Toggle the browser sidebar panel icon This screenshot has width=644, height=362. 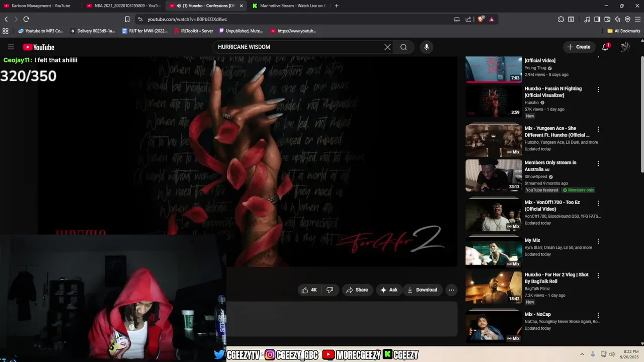tap(597, 19)
